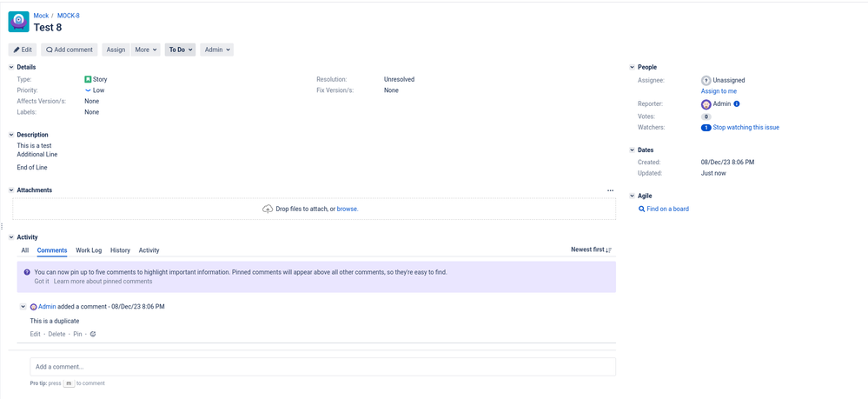
Task: Open the History tab
Action: point(120,250)
